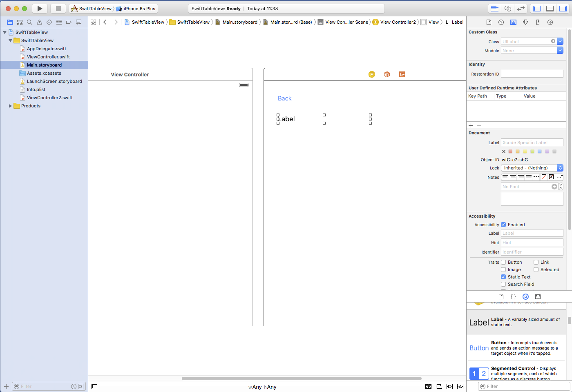
Task: Select ViewController2.swift in navigator
Action: 49,98
